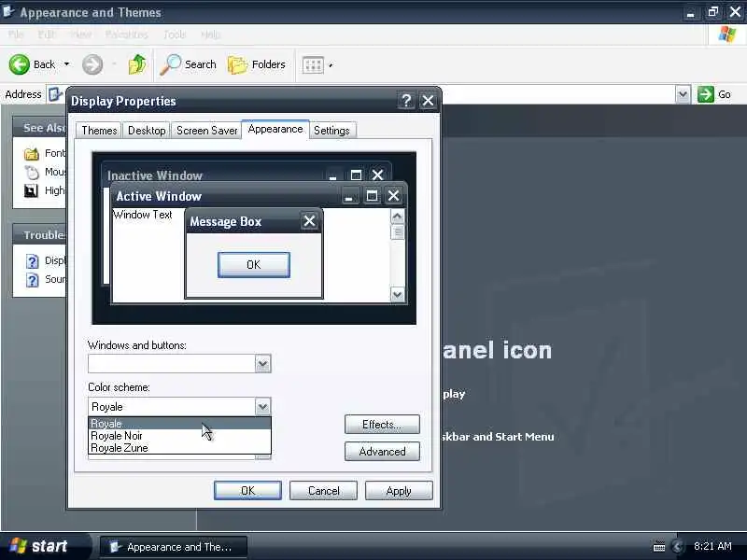Click the Mouse icon in See Also

point(32,173)
